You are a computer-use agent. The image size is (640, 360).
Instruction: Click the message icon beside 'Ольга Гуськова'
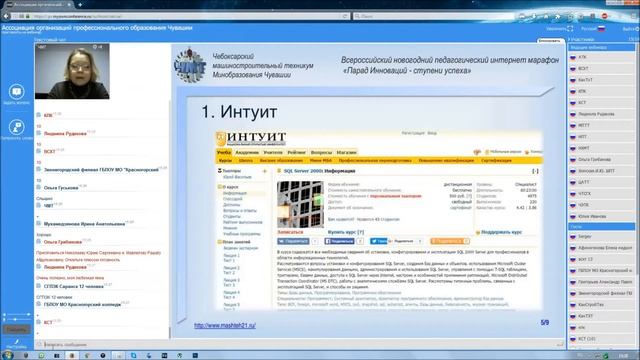[x=39, y=188]
